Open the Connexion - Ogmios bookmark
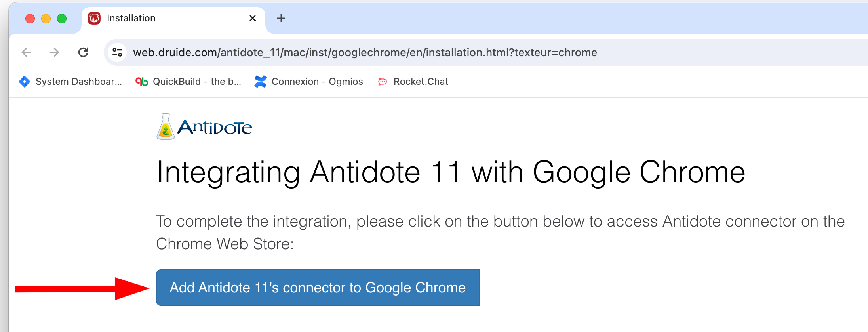Viewport: 868px width, 332px height. (x=317, y=82)
